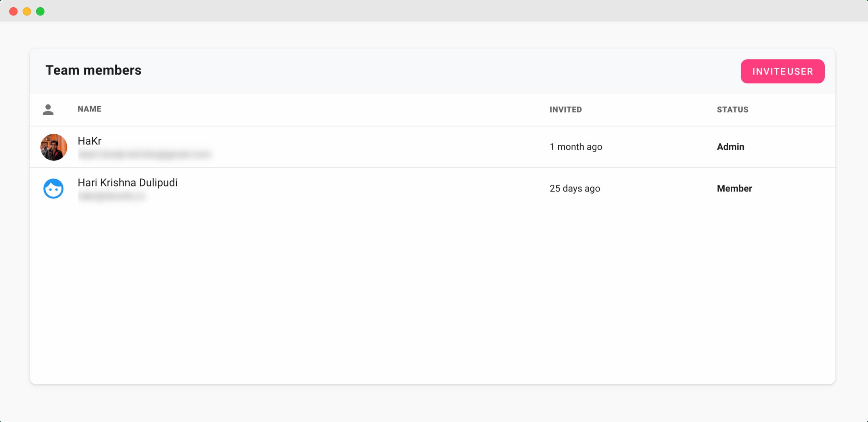Click the Admin status label
Screen dimensions: 868x422
coord(731,146)
